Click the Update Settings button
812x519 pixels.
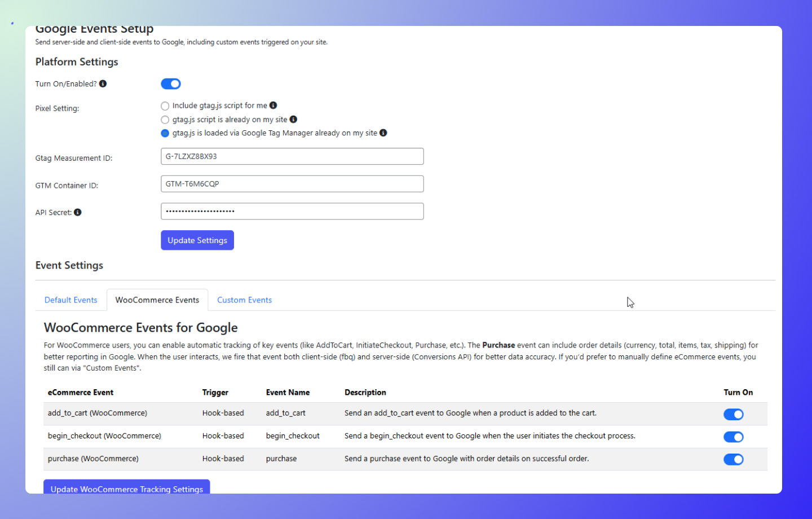coord(197,240)
